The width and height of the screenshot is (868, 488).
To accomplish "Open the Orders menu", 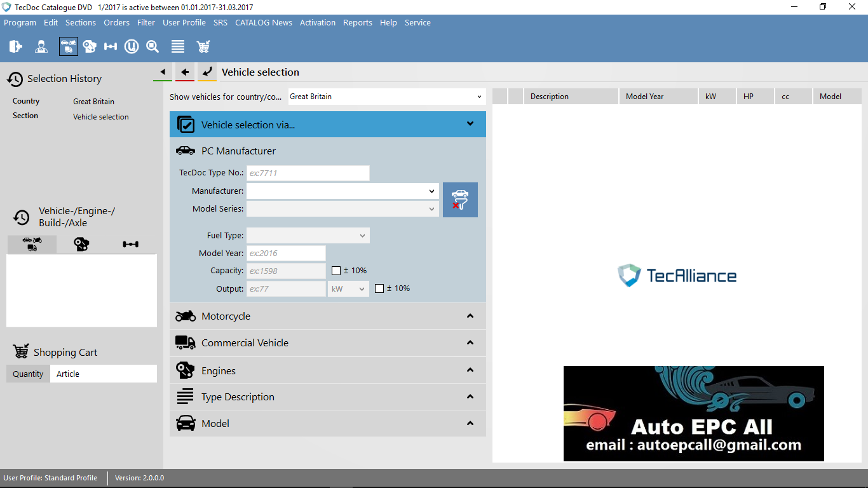I will [117, 22].
